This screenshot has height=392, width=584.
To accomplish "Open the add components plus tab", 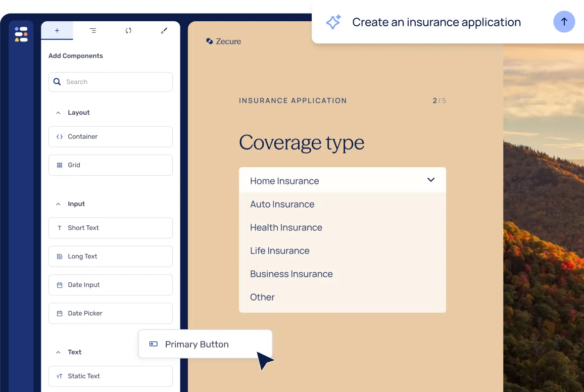I will point(57,30).
